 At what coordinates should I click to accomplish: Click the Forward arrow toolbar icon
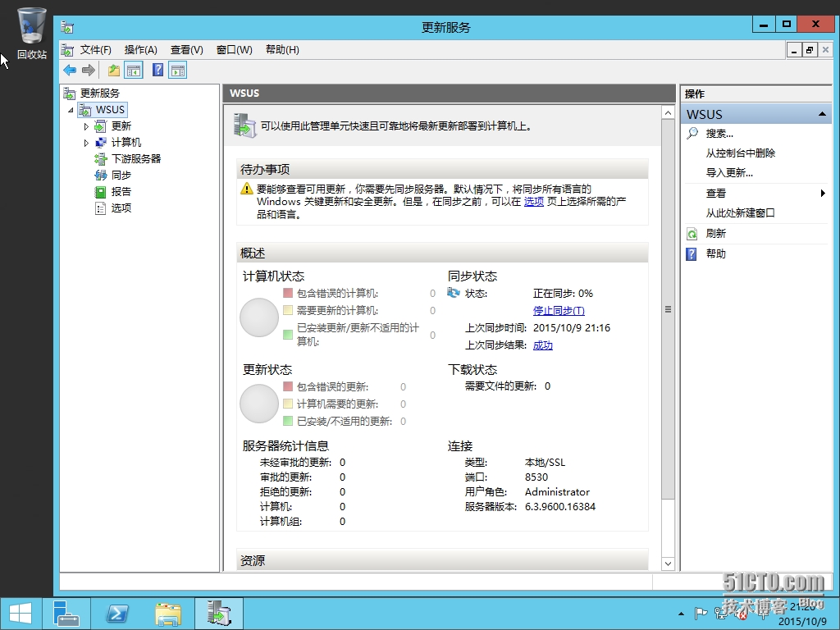pyautogui.click(x=89, y=71)
